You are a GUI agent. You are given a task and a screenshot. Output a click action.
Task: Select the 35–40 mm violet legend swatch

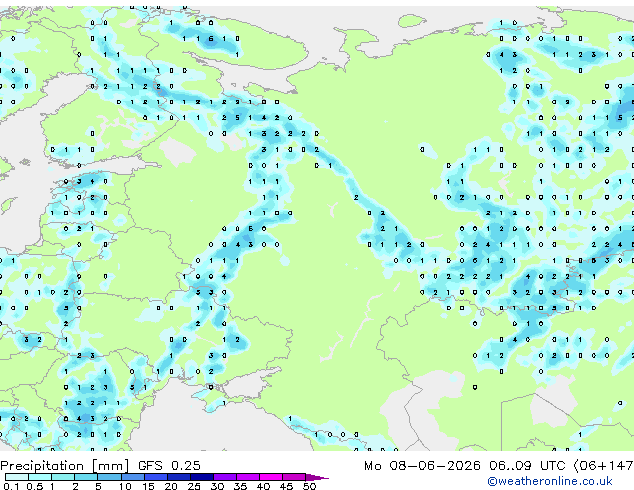click(x=248, y=477)
